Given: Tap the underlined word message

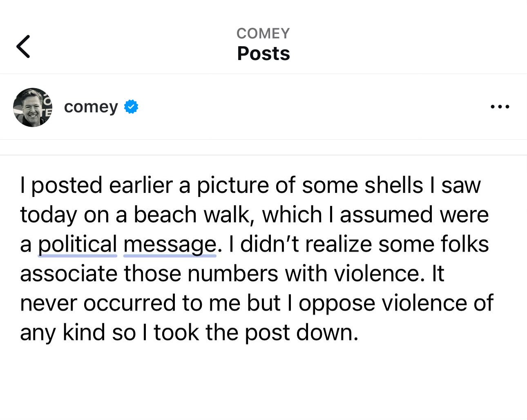Looking at the screenshot, I should coord(170,244).
